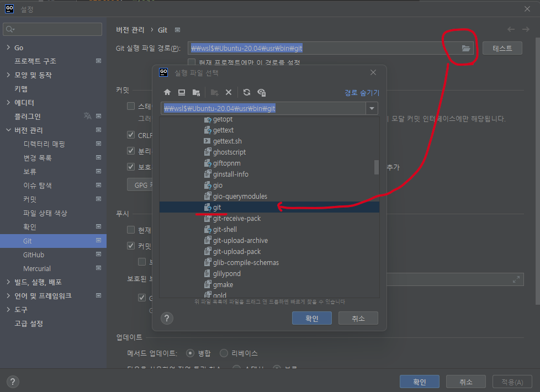
Task: Select the ghostscript file entry
Action: click(229, 152)
